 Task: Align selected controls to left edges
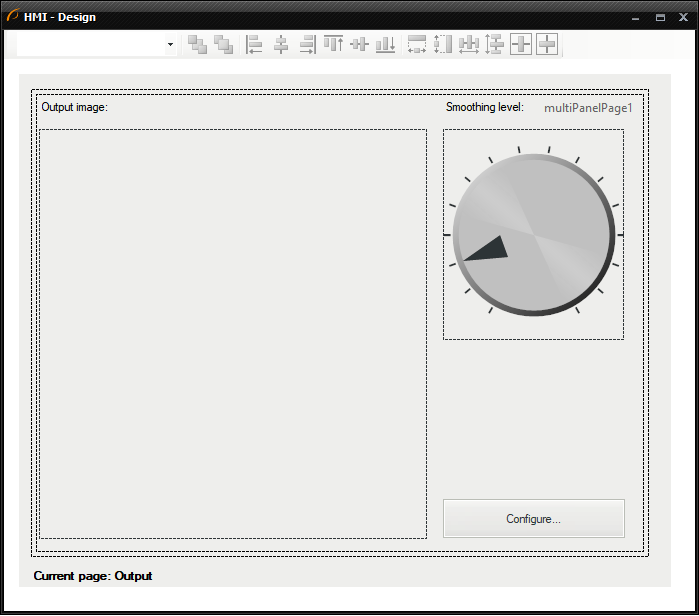tap(254, 44)
